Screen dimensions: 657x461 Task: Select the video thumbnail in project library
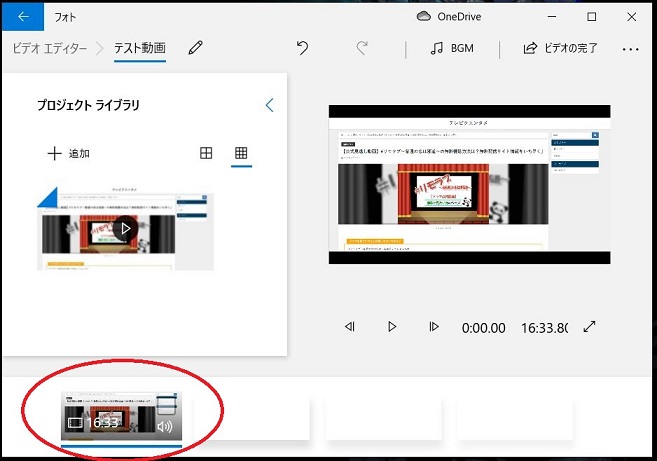click(x=125, y=228)
